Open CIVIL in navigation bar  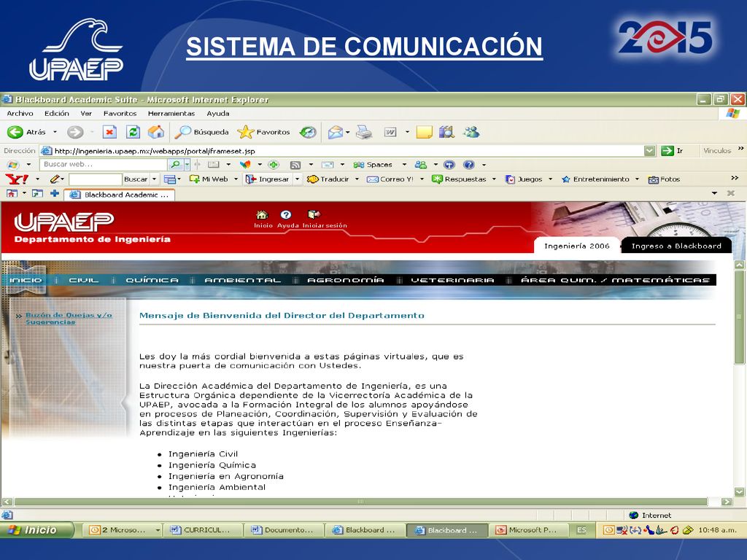[x=84, y=280]
